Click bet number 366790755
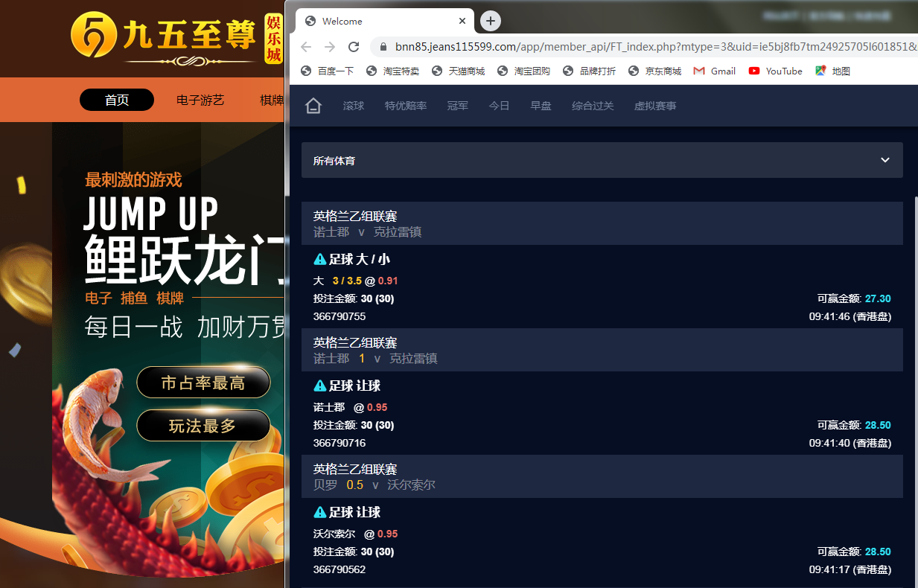Viewport: 918px width, 588px height. [x=340, y=316]
